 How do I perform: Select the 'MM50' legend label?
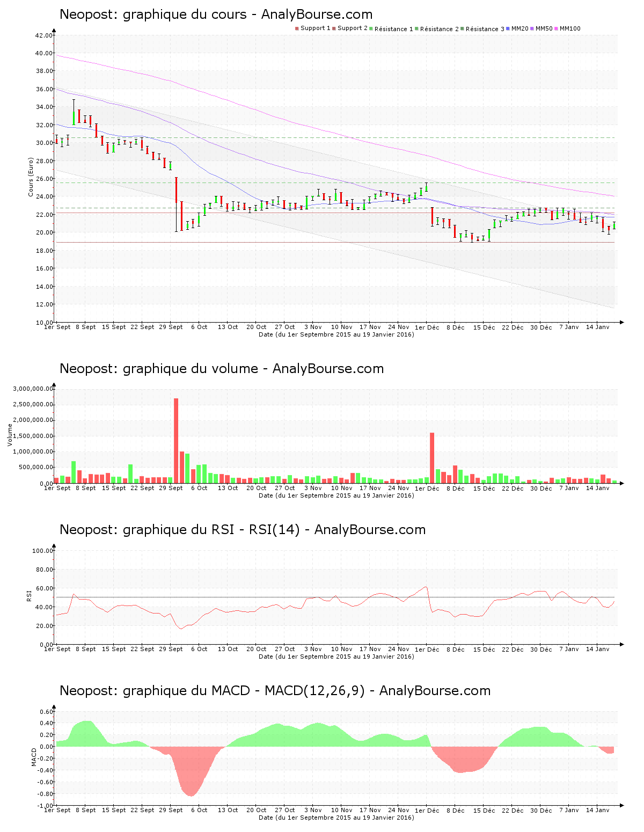coord(544,28)
